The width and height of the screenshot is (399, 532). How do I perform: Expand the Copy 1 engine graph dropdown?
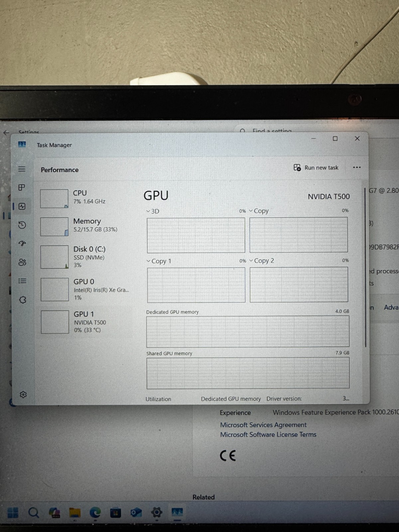tap(149, 261)
